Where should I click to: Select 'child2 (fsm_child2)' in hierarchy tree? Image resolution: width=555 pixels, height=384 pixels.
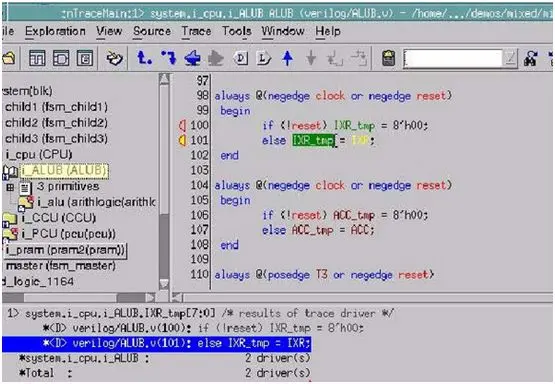(56, 123)
